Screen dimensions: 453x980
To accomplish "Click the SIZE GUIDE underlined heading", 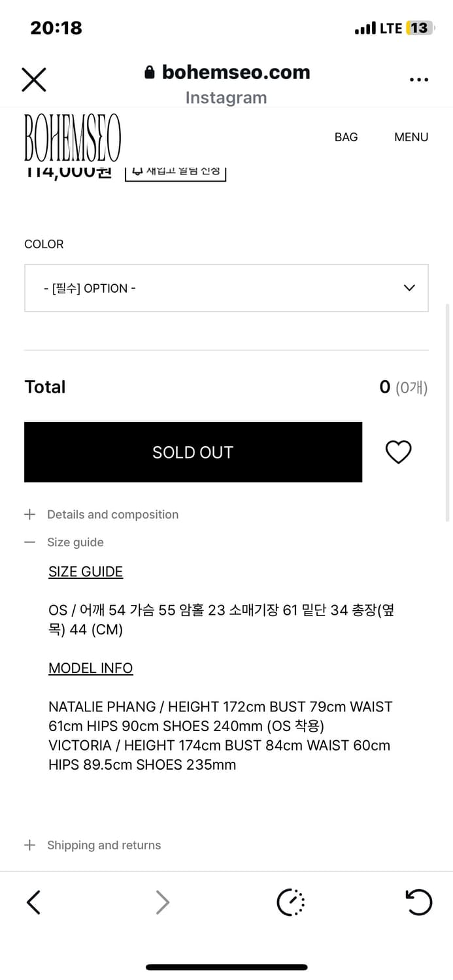I will click(86, 572).
